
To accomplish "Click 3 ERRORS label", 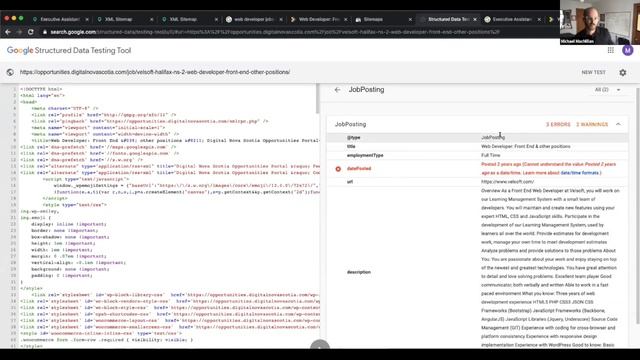I will click(558, 124).
